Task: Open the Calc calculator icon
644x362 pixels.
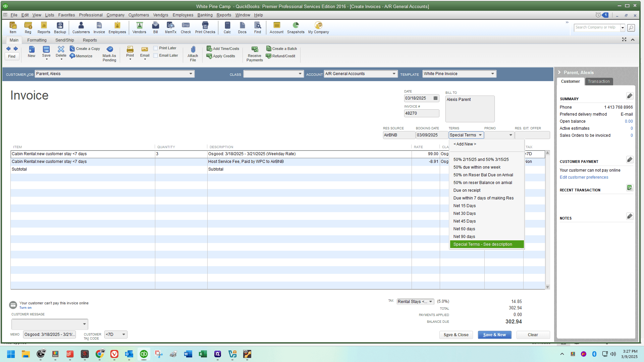Action: (x=227, y=27)
